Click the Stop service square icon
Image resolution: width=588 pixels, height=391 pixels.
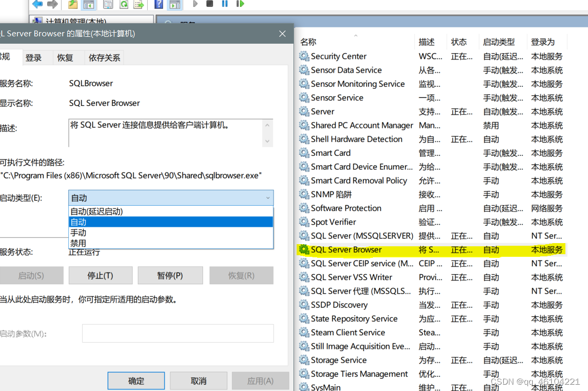tap(210, 4)
